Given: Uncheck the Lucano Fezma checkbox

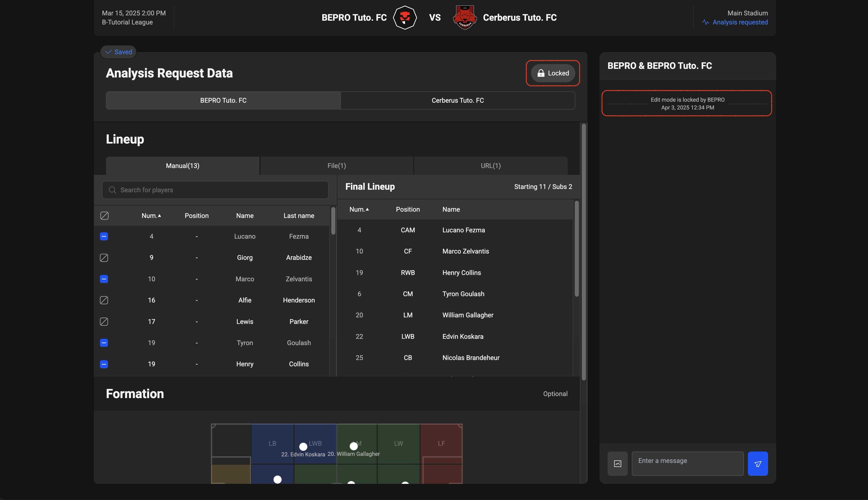Looking at the screenshot, I should click(104, 237).
